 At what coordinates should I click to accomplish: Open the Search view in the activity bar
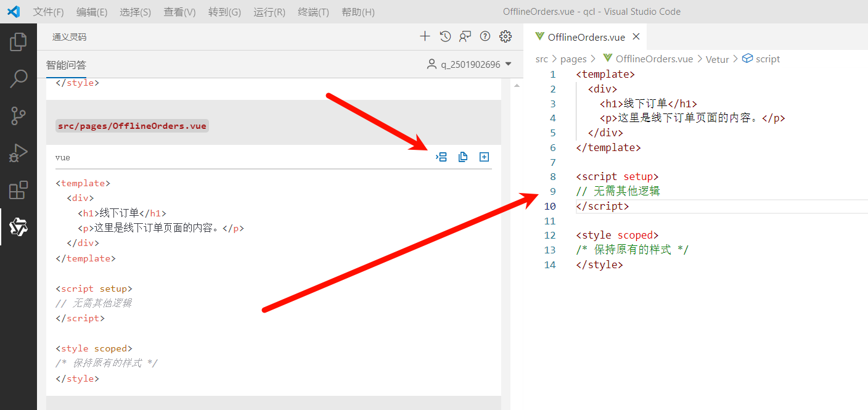(x=18, y=78)
